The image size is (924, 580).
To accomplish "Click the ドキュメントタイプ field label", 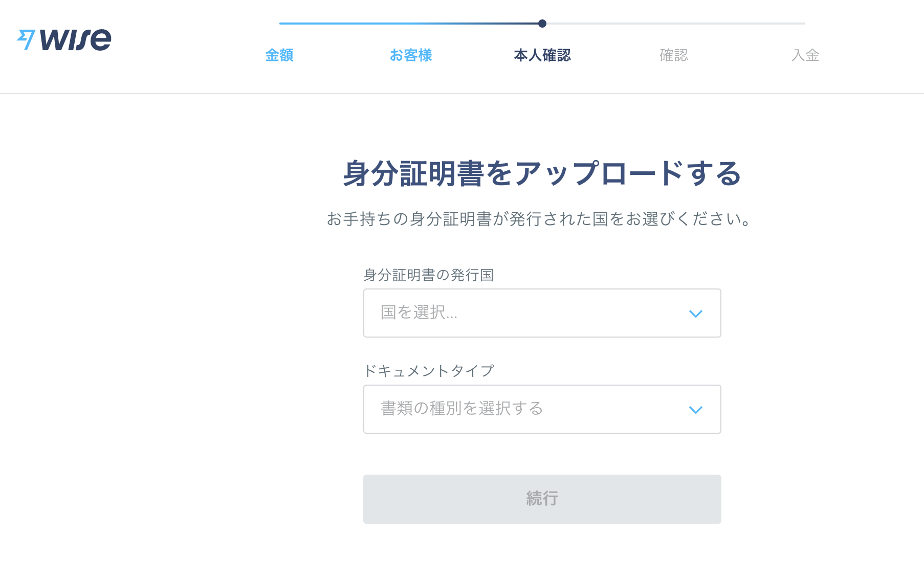I will tap(428, 371).
